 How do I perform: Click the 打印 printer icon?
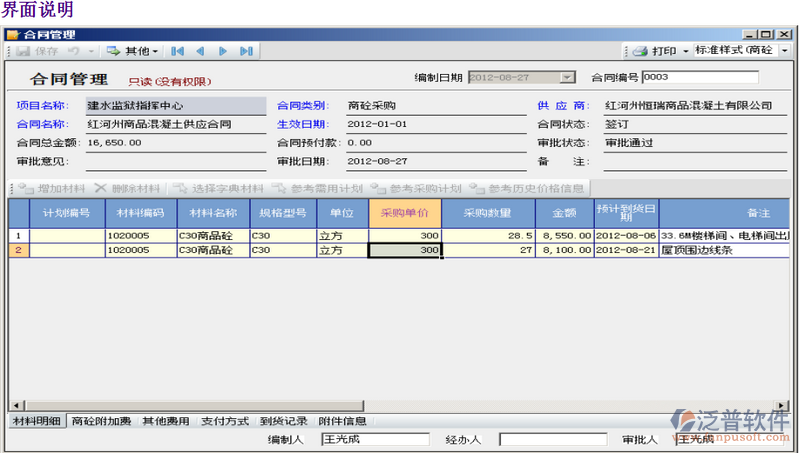point(639,51)
